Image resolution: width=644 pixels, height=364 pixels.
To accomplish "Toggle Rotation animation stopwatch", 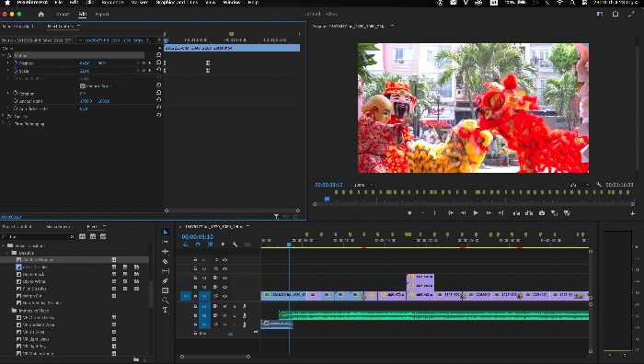I will click(x=16, y=93).
